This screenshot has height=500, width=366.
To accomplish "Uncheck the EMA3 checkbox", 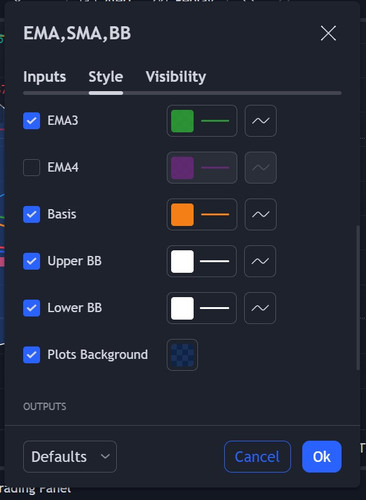I will point(32,121).
